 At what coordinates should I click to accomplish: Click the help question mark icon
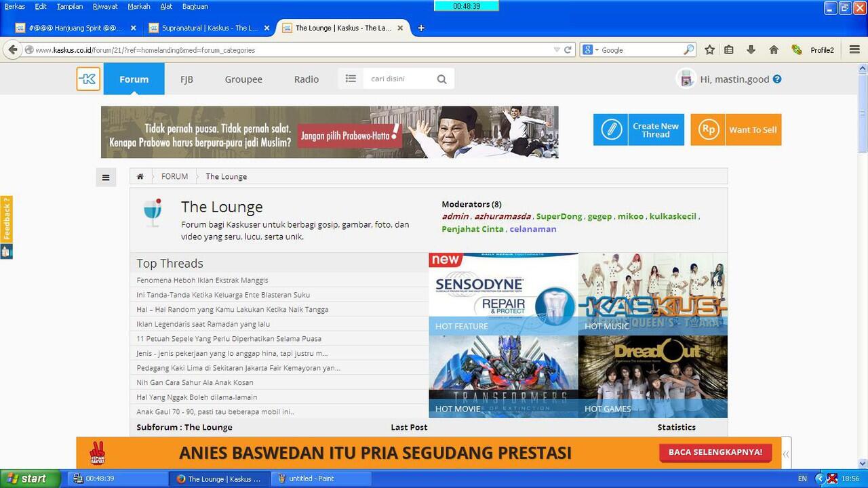coord(777,79)
